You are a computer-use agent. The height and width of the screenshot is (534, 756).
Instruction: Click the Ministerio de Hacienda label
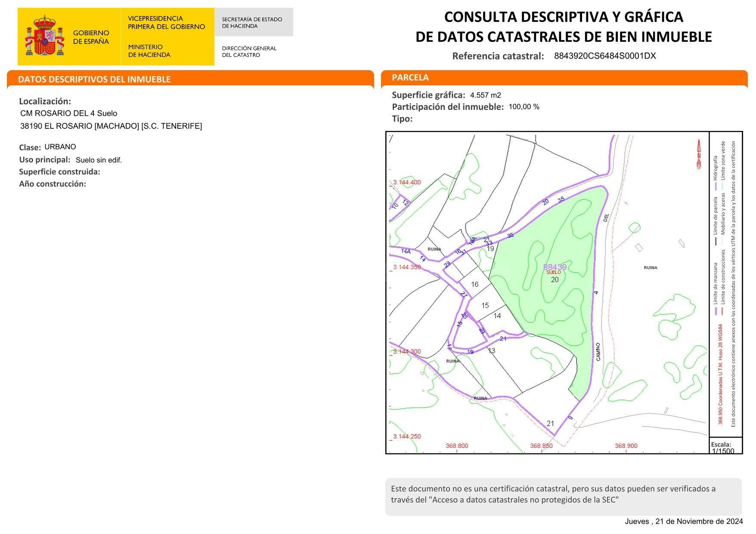[149, 51]
